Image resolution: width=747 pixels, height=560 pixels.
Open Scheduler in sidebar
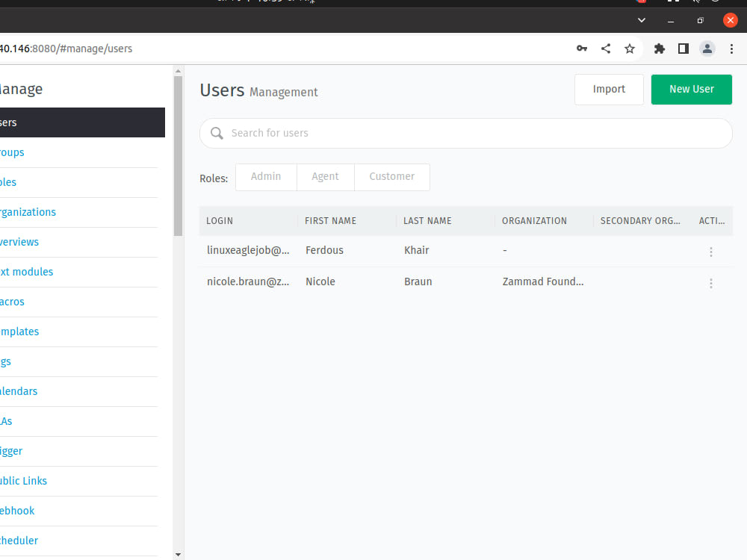click(78, 541)
